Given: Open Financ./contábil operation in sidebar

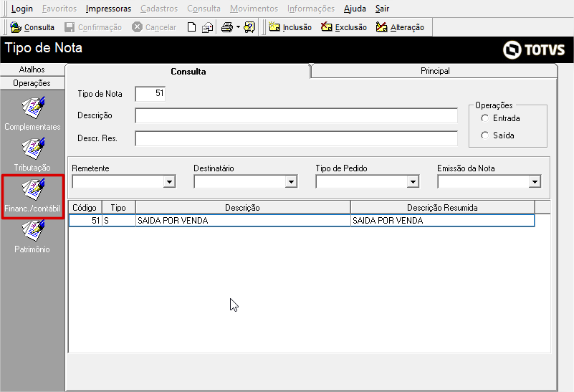Looking at the screenshot, I should click(32, 196).
